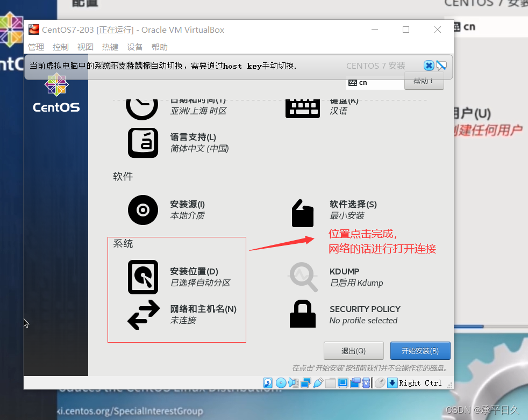Open the KDUMP magnifier icon

pos(303,277)
